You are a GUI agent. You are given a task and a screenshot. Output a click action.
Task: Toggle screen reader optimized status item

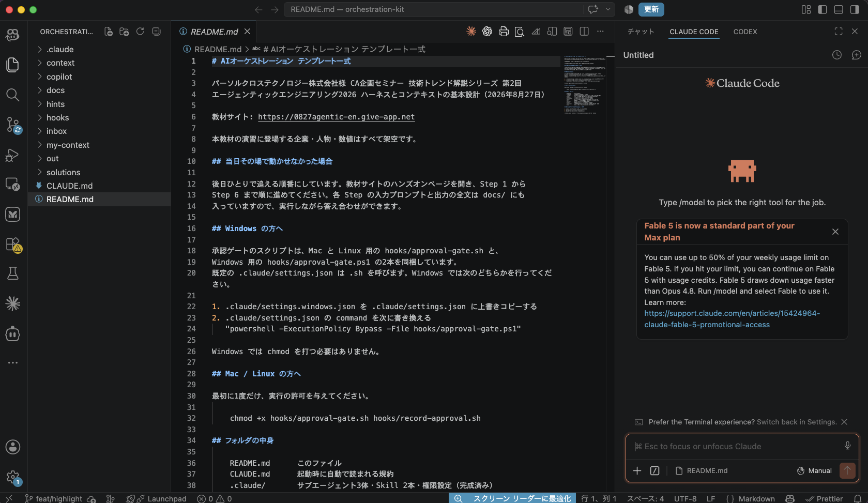pyautogui.click(x=512, y=498)
